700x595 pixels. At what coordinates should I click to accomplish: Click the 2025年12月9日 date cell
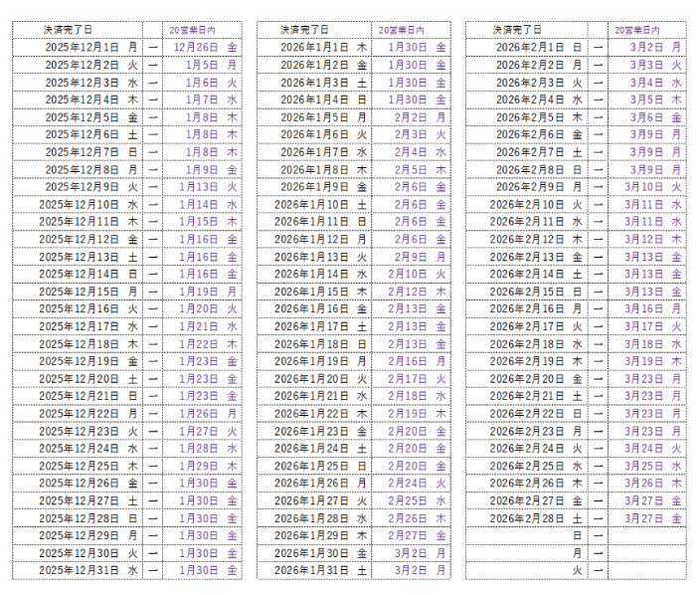coord(83,186)
